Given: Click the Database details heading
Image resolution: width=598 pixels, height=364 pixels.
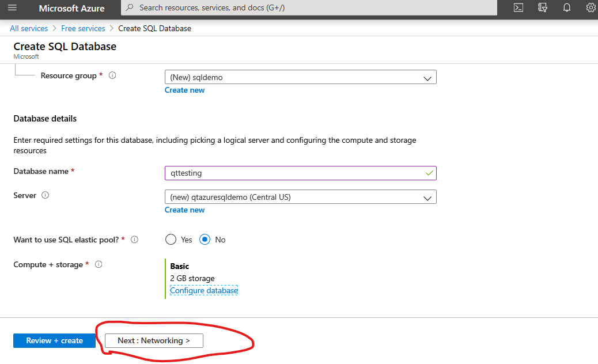Looking at the screenshot, I should (x=45, y=119).
